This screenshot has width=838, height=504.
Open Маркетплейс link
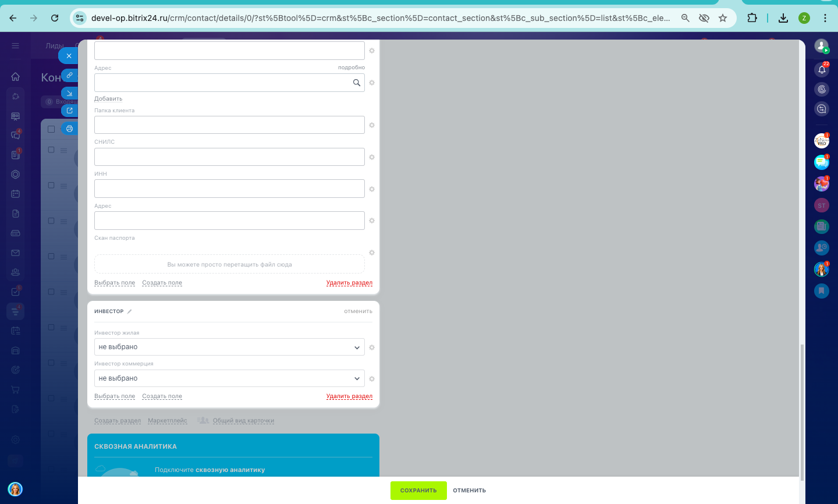pos(168,421)
